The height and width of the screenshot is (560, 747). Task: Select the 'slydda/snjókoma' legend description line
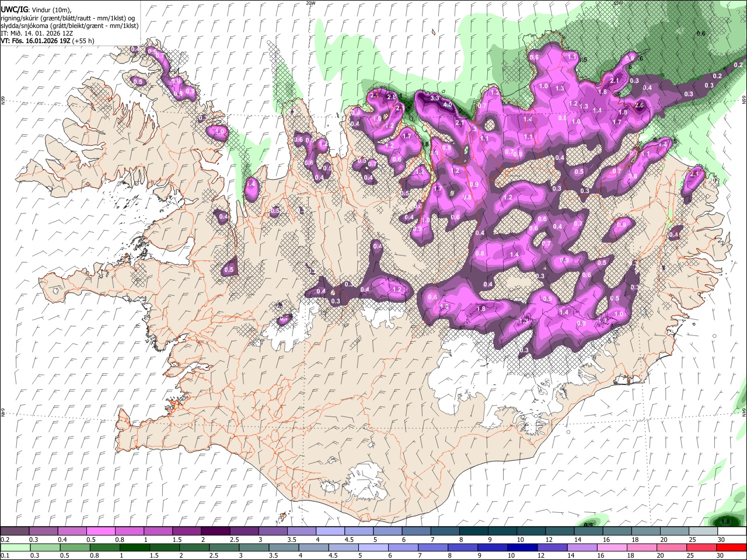click(x=69, y=26)
